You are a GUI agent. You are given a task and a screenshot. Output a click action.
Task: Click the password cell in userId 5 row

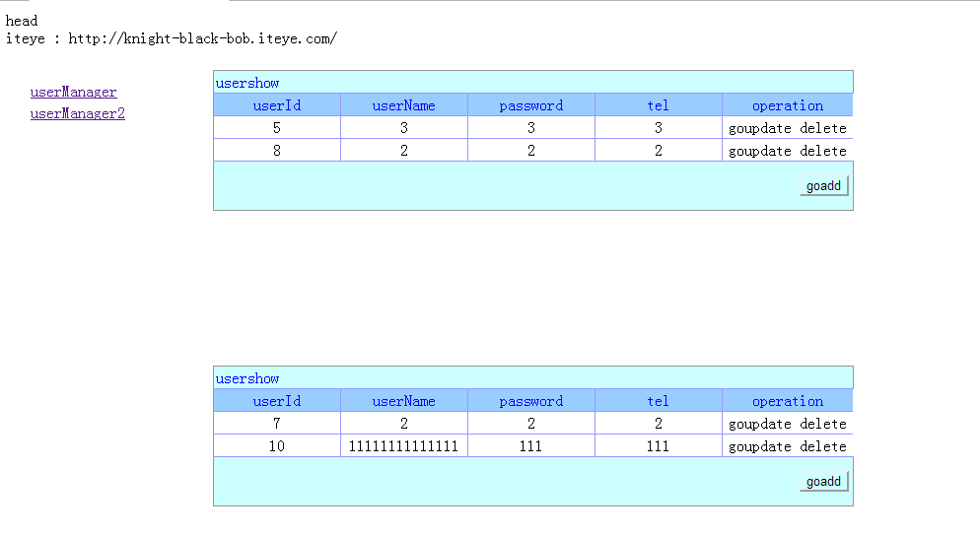(531, 127)
